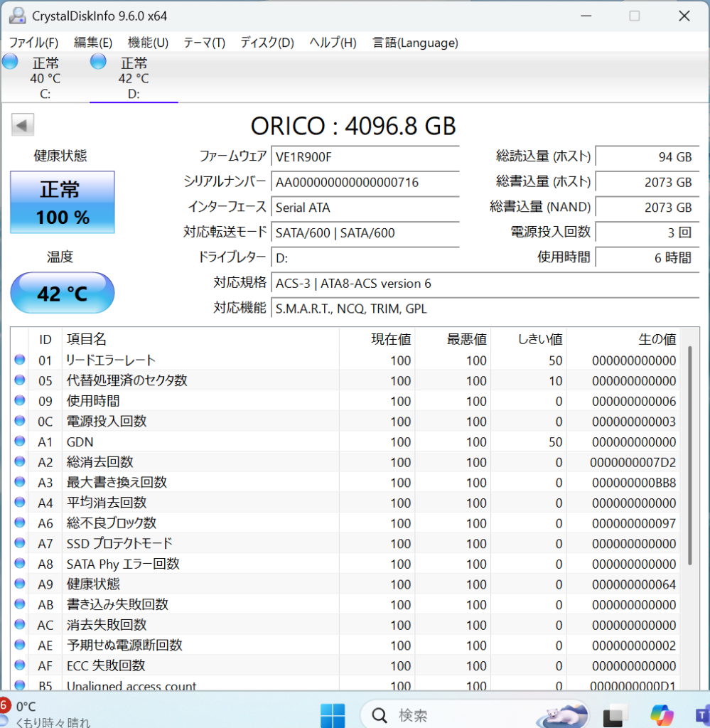Click the status icon for リードエラーレート row

click(19, 359)
